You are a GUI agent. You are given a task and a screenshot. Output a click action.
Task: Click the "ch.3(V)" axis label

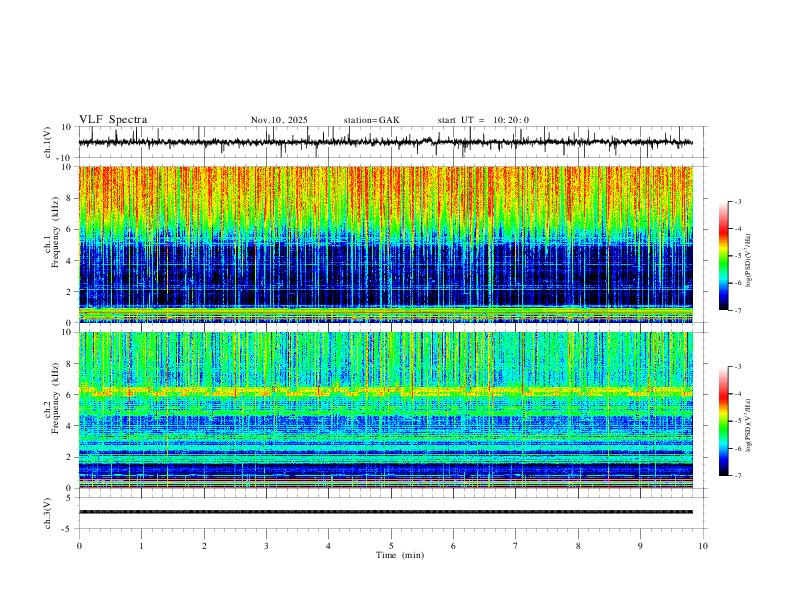48,513
